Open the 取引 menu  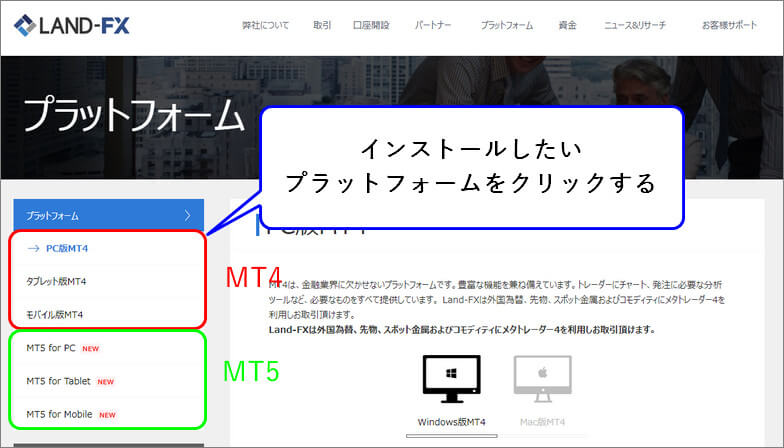point(322,25)
